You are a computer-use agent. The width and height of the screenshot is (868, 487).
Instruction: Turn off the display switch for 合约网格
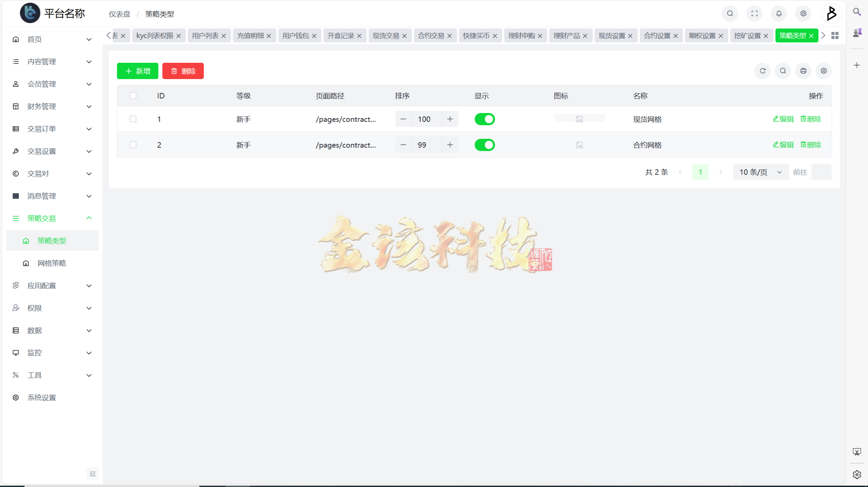tap(485, 145)
